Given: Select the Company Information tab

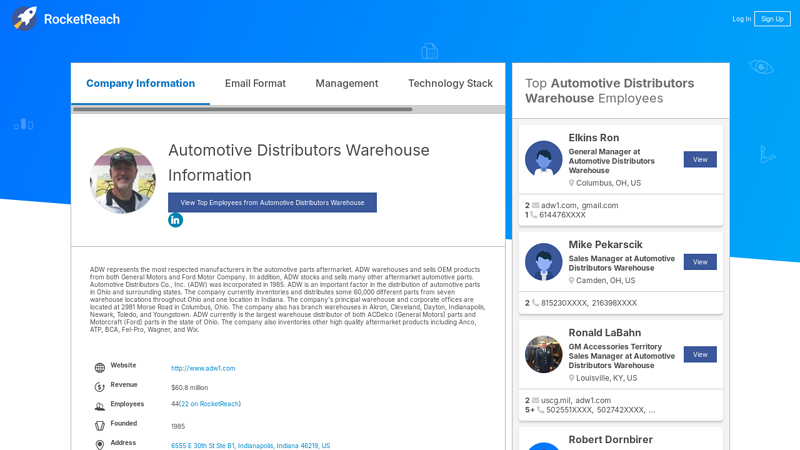Looking at the screenshot, I should click(x=140, y=83).
